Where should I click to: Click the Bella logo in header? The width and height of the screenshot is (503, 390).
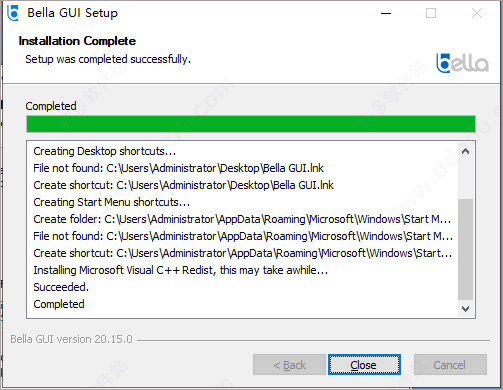(462, 63)
